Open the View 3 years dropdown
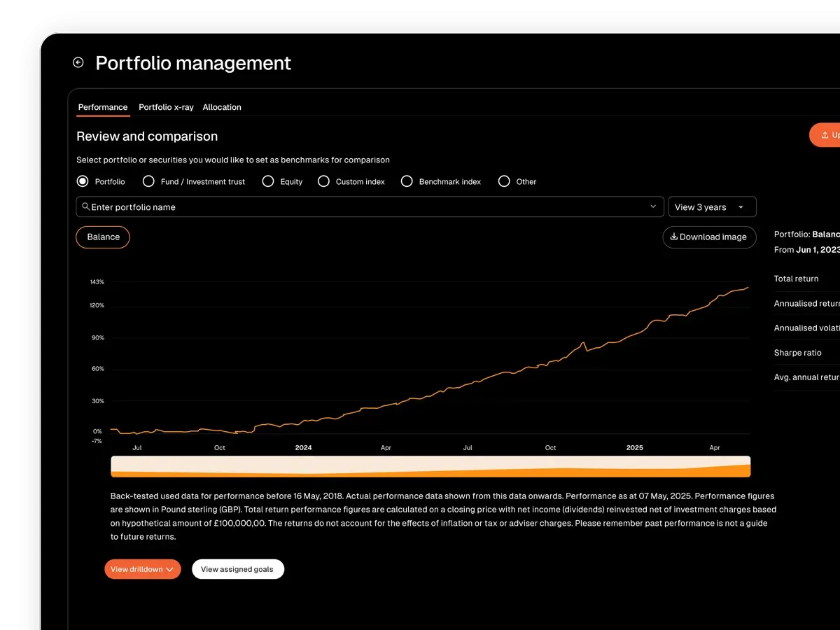The height and width of the screenshot is (630, 840). point(713,206)
